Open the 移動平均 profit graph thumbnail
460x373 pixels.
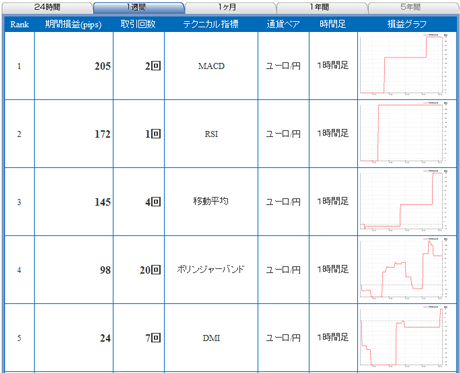coord(404,200)
